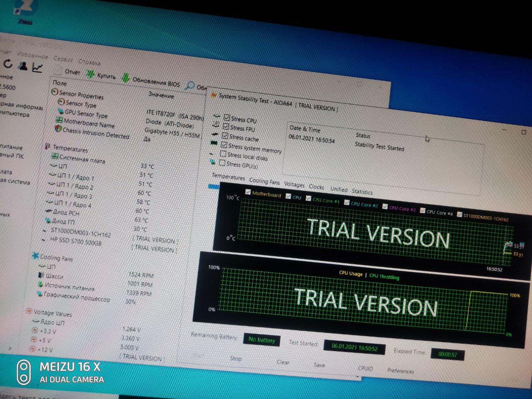Viewport: 532px width, 399px height.
Task: Toggle the Stress FPU checkbox
Action: pyautogui.click(x=226, y=126)
